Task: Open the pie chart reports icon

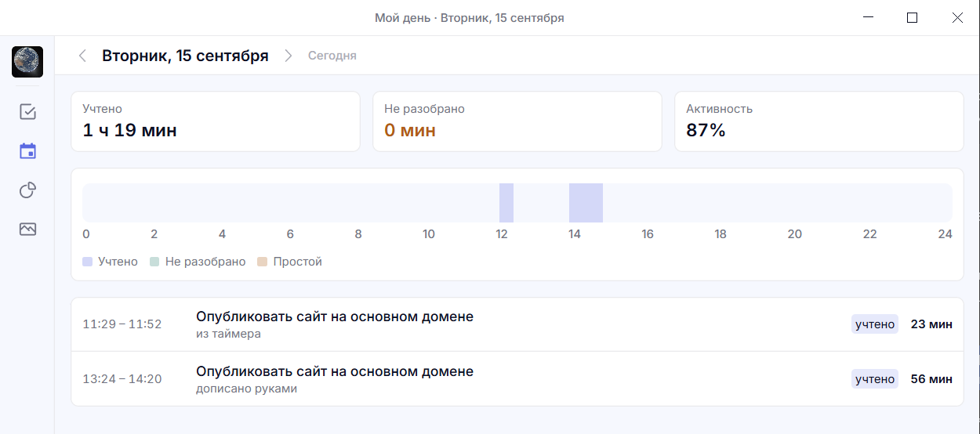Action: [27, 190]
